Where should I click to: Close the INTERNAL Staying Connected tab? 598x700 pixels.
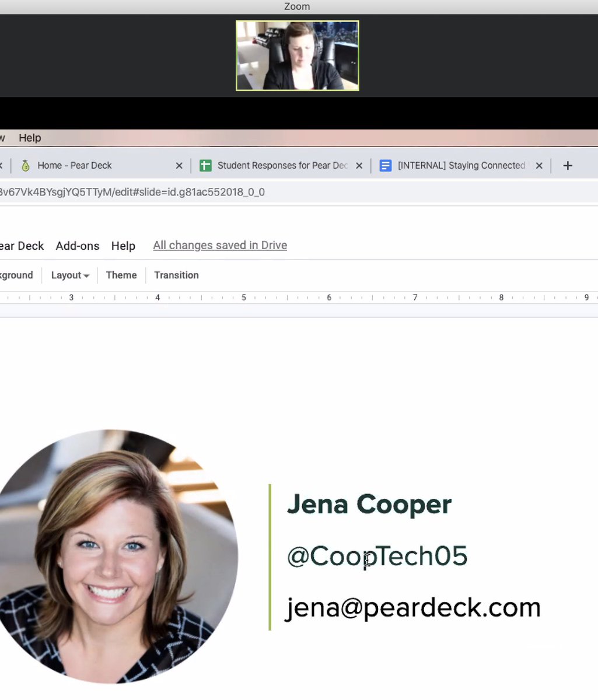[539, 166]
